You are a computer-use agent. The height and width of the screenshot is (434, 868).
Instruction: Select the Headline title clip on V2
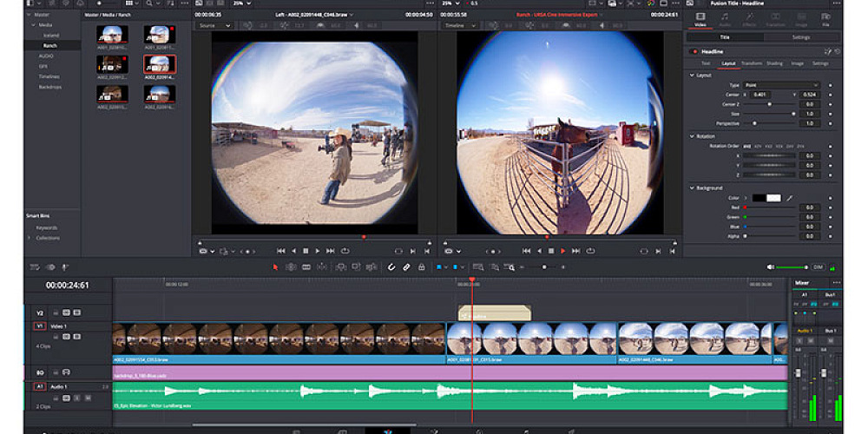tap(495, 314)
